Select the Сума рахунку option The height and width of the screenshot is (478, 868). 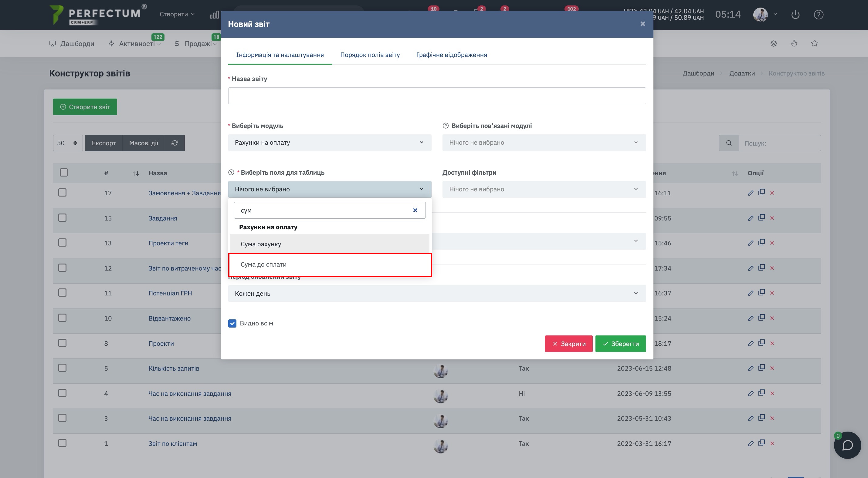click(330, 244)
